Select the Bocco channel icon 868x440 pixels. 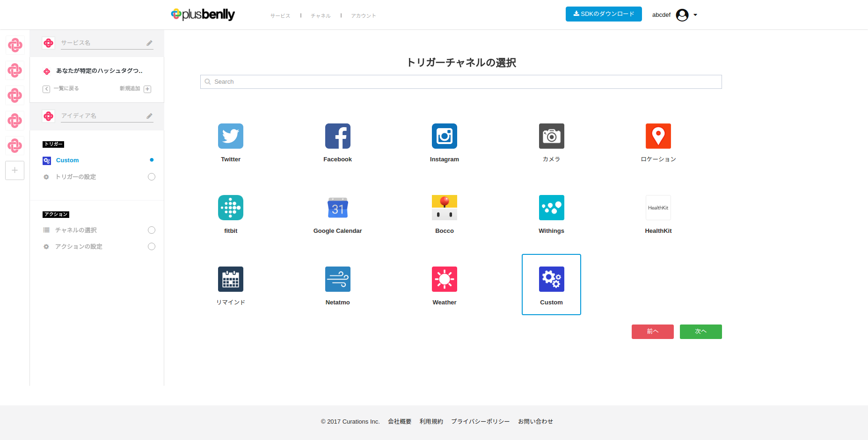pyautogui.click(x=445, y=208)
